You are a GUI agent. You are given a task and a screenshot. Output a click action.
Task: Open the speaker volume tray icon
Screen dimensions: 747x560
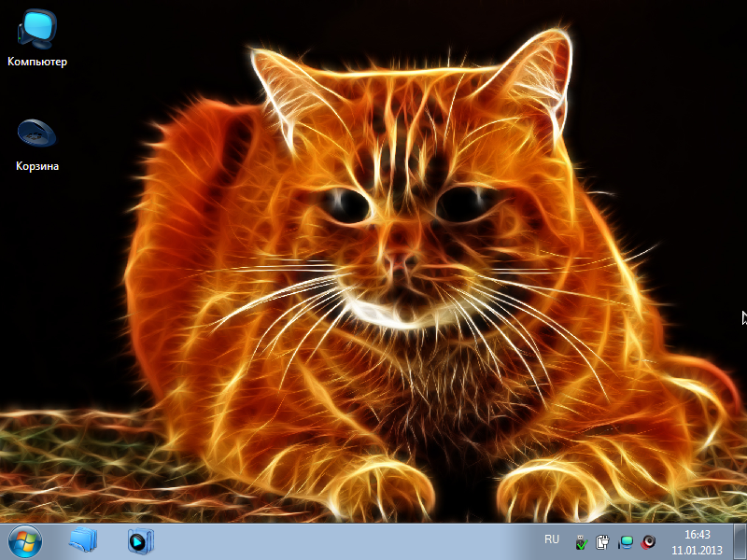click(648, 542)
